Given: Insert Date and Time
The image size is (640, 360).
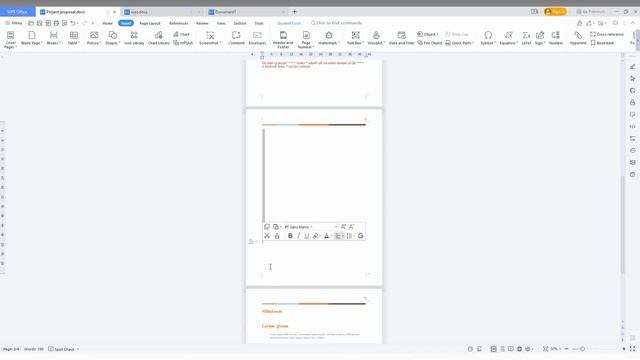Looking at the screenshot, I should [x=401, y=38].
